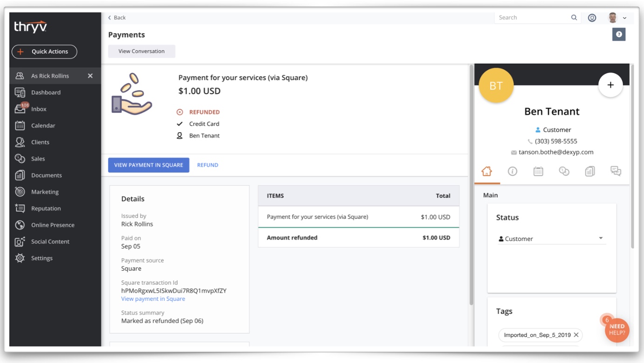The width and height of the screenshot is (644, 363).
Task: Click the REFUNDED status label
Action: click(x=204, y=112)
